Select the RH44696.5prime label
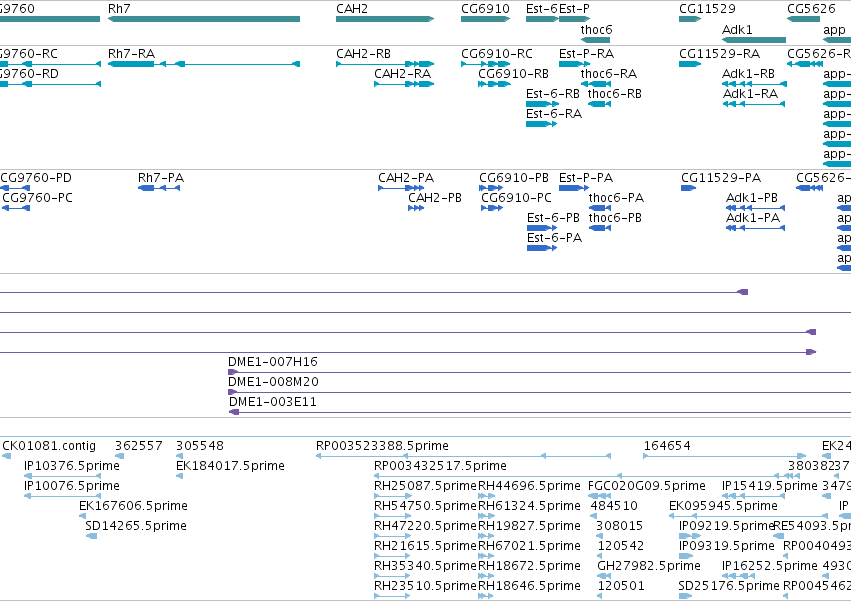The height and width of the screenshot is (601, 851). 529,486
